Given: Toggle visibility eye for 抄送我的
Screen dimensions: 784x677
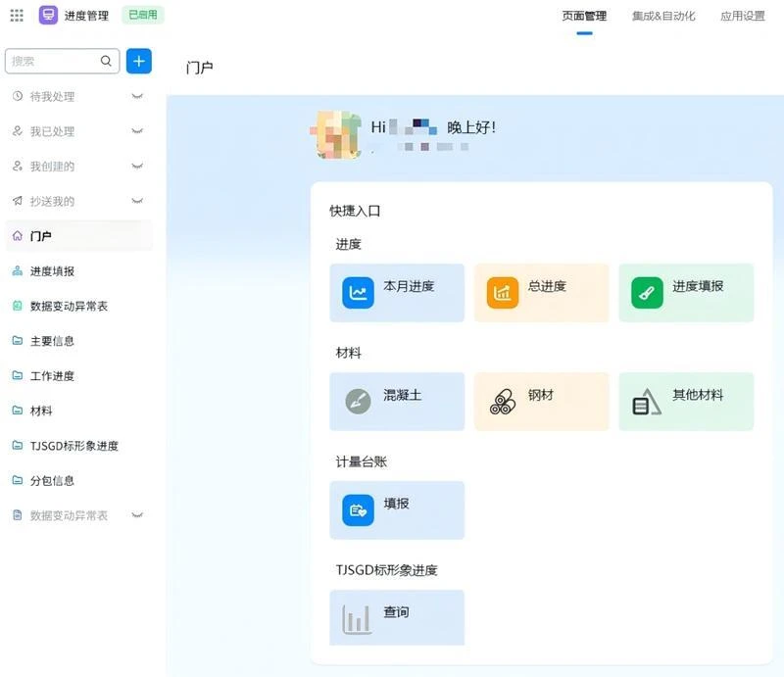Looking at the screenshot, I should (x=137, y=201).
